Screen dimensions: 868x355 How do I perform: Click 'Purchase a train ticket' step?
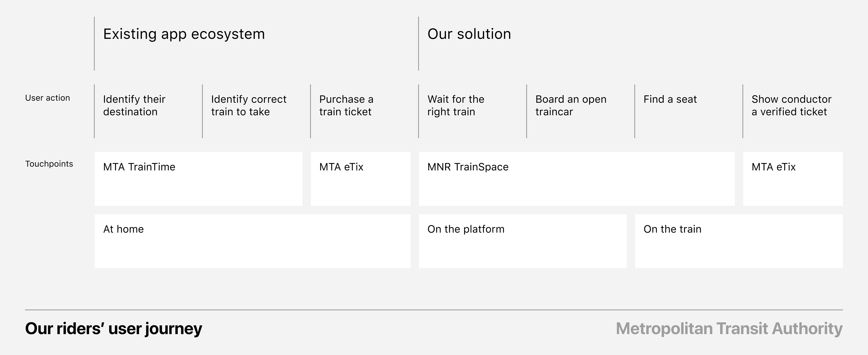tap(346, 105)
